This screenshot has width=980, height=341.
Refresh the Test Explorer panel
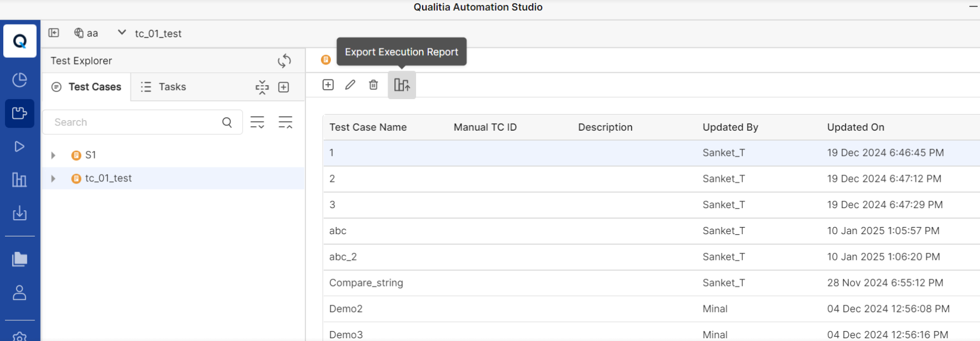[284, 61]
